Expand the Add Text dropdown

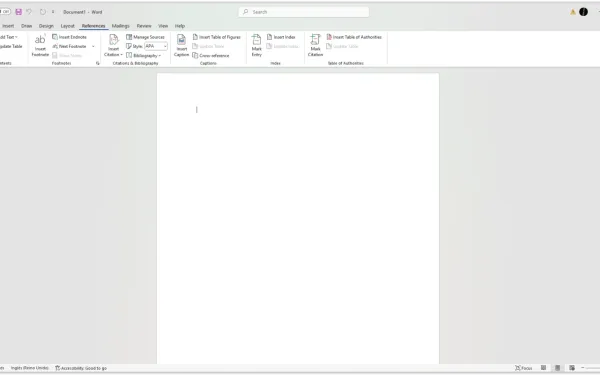coord(8,37)
